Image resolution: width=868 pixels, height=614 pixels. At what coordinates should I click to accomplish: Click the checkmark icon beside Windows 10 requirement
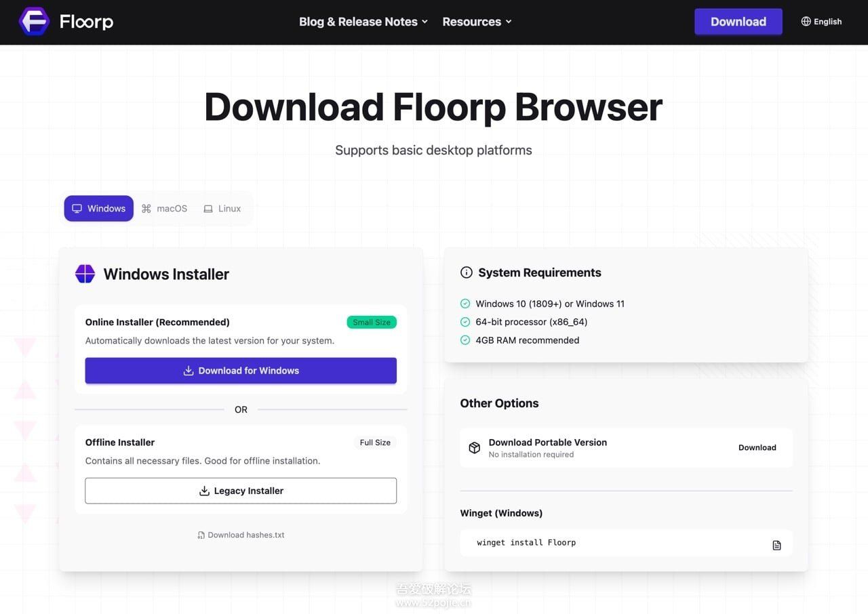click(465, 304)
